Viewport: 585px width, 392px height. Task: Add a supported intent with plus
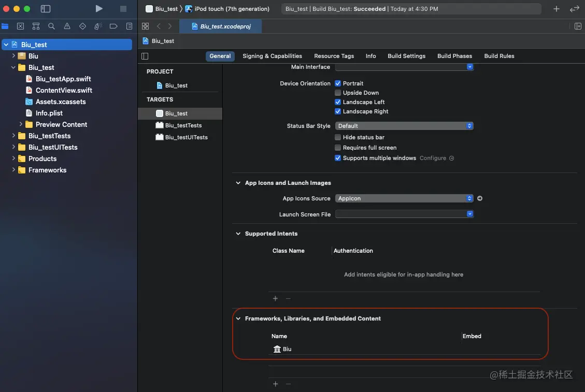click(x=275, y=298)
